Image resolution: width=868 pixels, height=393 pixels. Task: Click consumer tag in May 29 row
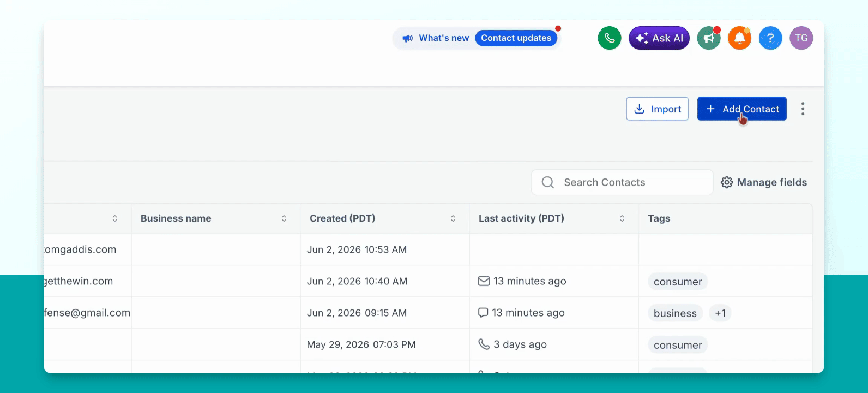tap(678, 345)
